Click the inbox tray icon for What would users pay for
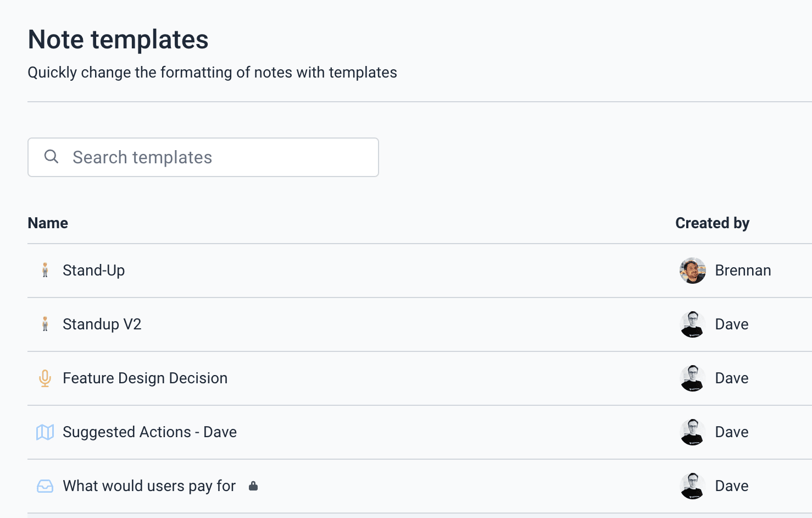Image resolution: width=812 pixels, height=518 pixels. click(x=45, y=486)
